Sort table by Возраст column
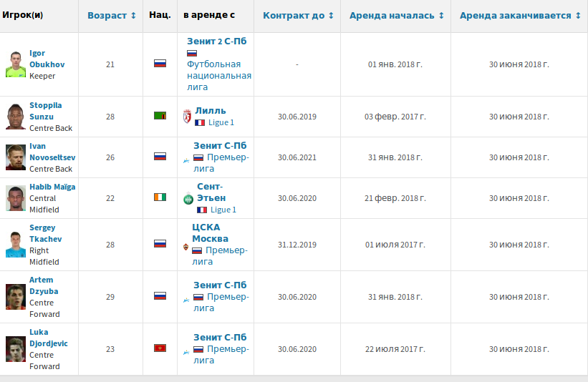This screenshot has width=588, height=382. (x=112, y=15)
